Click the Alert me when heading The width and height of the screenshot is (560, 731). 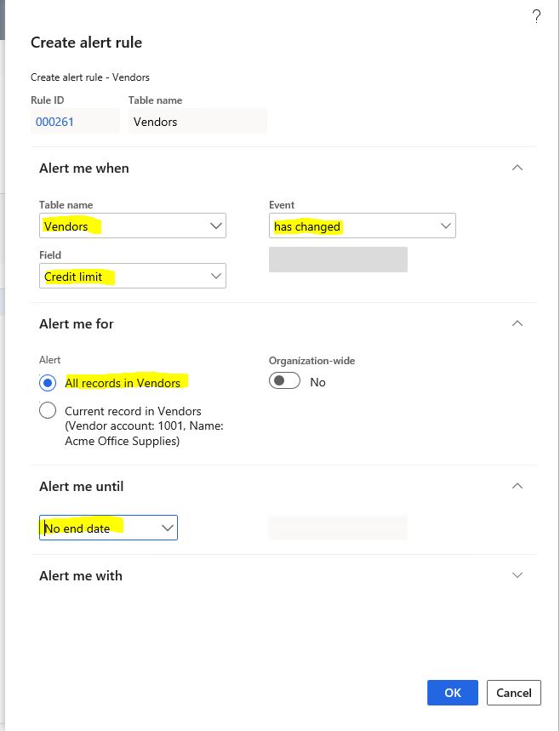point(84,168)
